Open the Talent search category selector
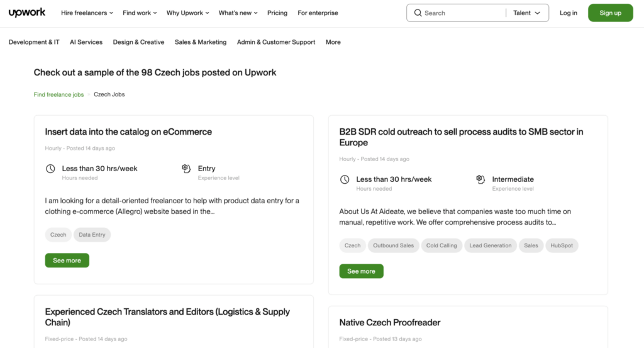The image size is (644, 348). tap(526, 13)
